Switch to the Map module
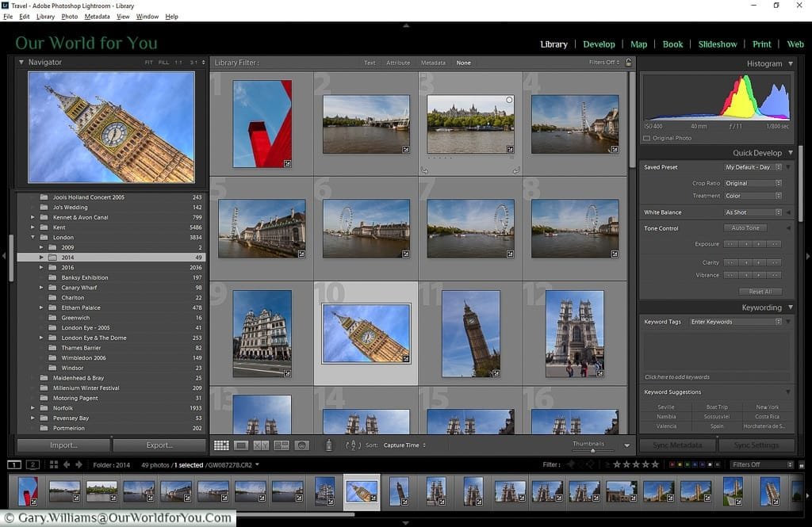This screenshot has height=527, width=812. click(638, 44)
